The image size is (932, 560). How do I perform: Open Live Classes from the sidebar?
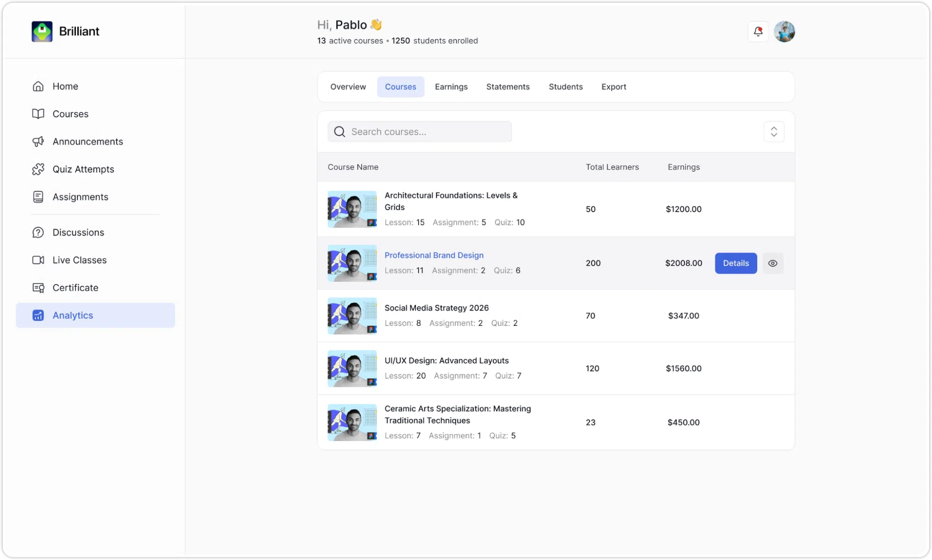[95, 260]
